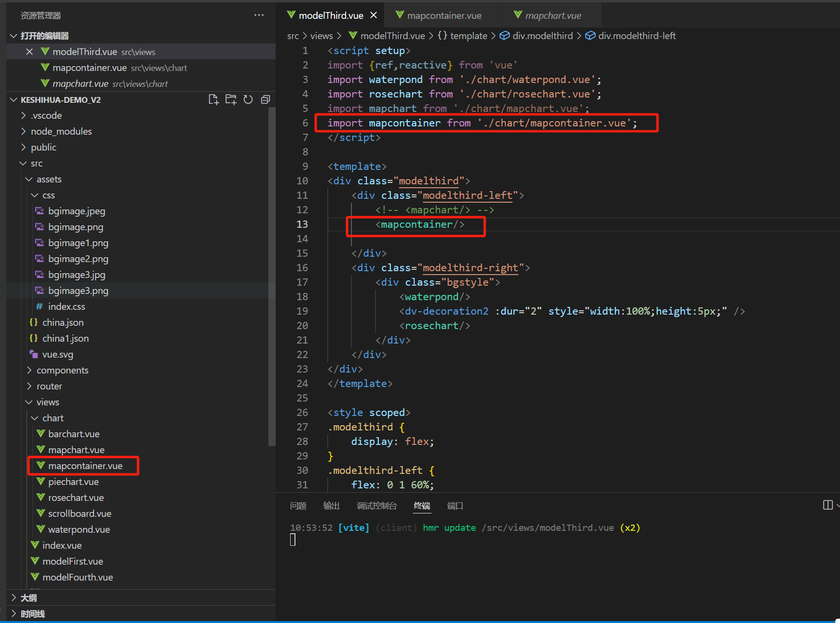Expand the 时间线 timeline section
The width and height of the screenshot is (840, 623).
point(141,613)
